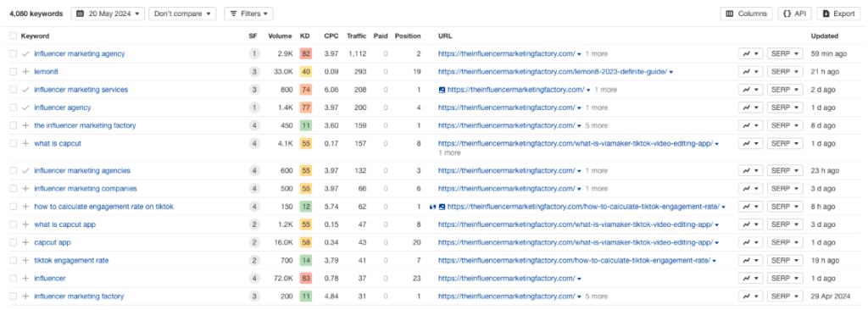Check the capcut app row checkbox
This screenshot has height=310, width=868.
14,242
